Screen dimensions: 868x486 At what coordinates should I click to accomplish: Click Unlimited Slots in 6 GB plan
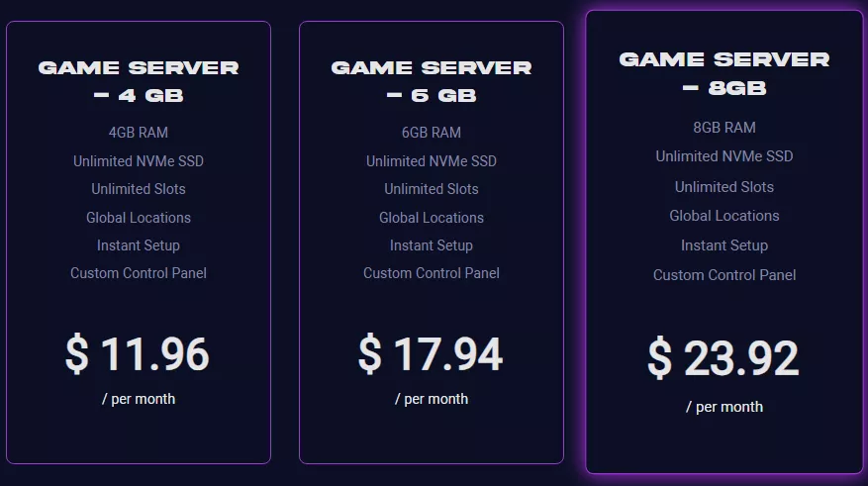pyautogui.click(x=432, y=189)
